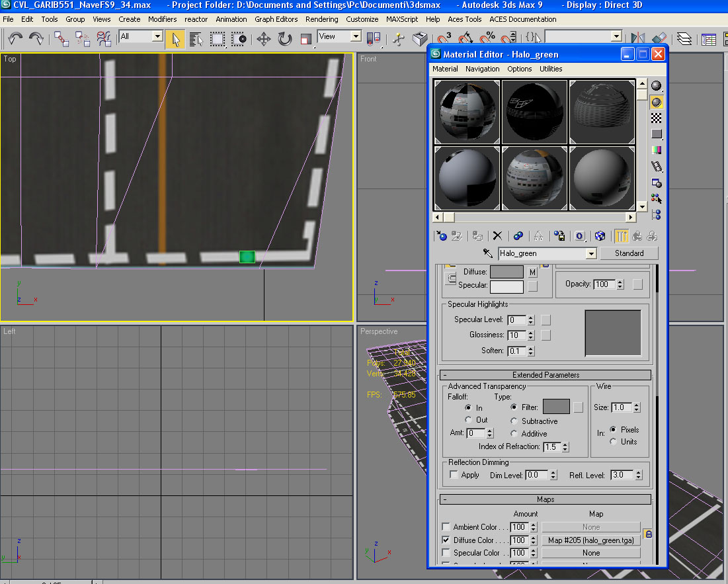The height and width of the screenshot is (584, 728).
Task: Click Map #205 (halo_green.tga) diffuse map button
Action: coord(590,540)
